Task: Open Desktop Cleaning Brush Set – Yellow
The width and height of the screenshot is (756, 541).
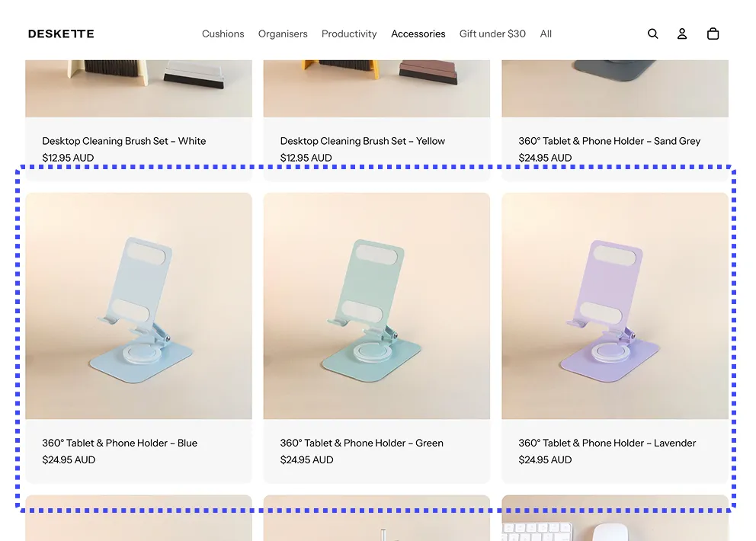Action: point(363,141)
